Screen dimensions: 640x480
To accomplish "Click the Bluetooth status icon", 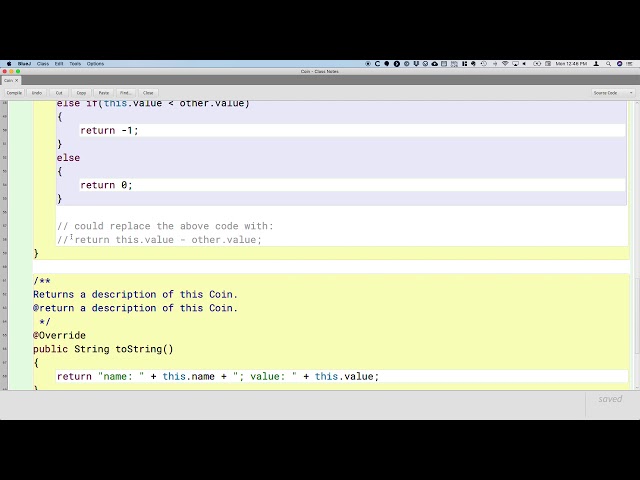I will [x=495, y=64].
